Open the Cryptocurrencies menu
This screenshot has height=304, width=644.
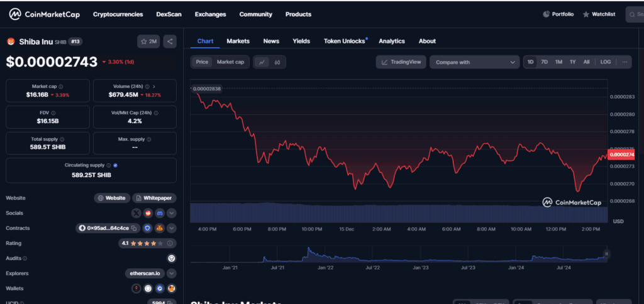118,14
